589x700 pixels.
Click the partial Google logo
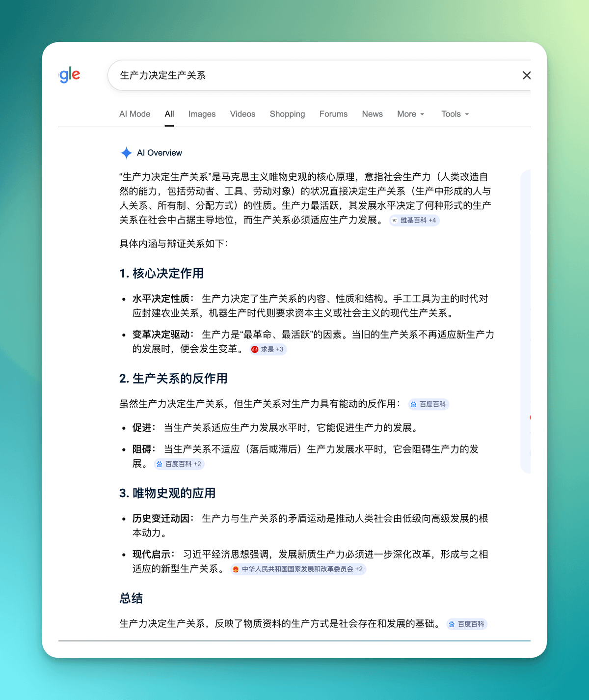coord(70,75)
